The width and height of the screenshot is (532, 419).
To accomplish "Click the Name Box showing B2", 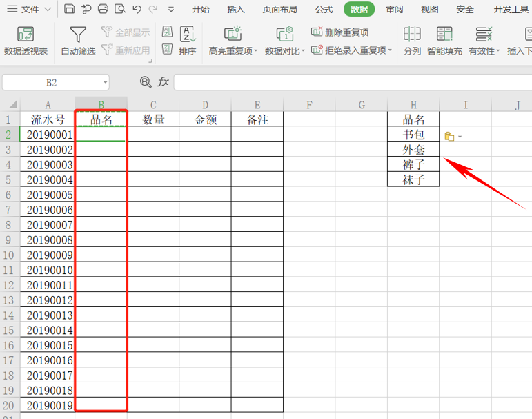I will pos(52,83).
